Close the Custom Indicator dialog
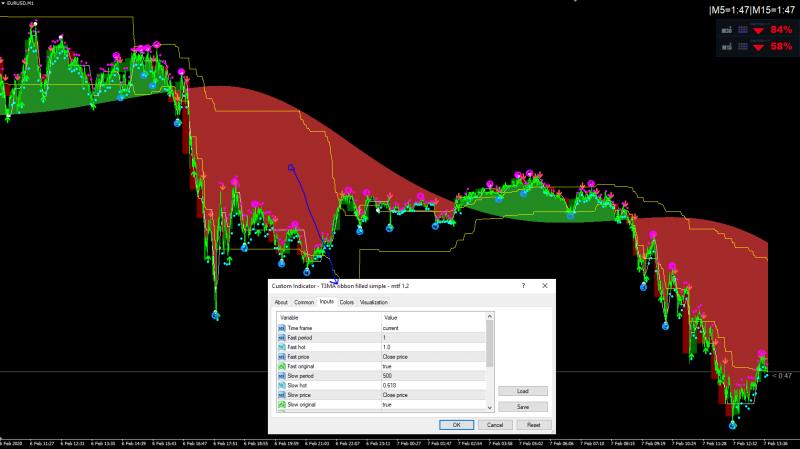Screen dimensions: 800x449 tap(545, 286)
